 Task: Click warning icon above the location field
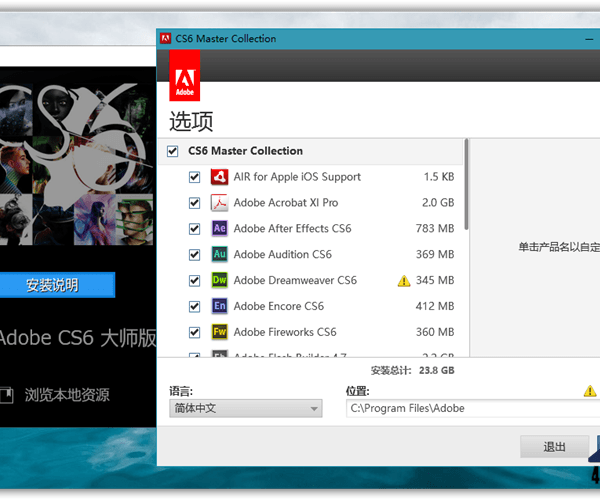pyautogui.click(x=590, y=392)
